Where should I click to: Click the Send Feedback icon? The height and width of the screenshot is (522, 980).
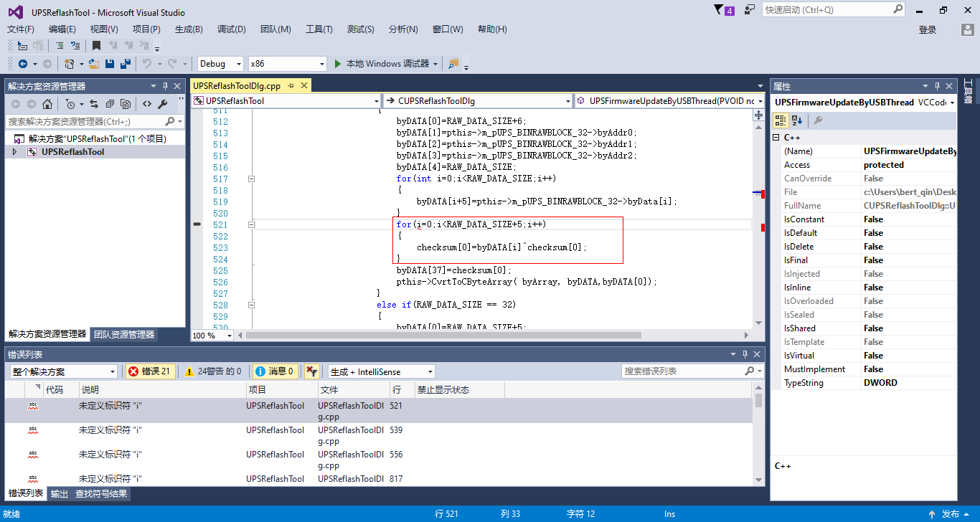[750, 10]
